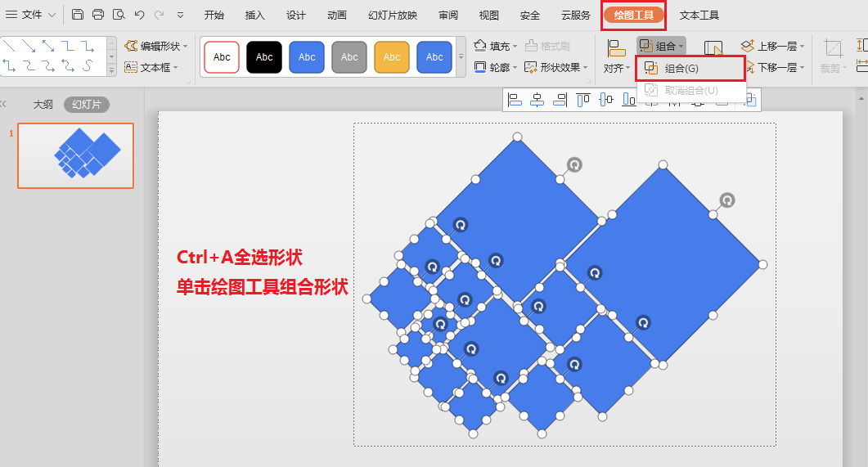Switch to the 视图 tab
868x467 pixels.
[x=488, y=15]
